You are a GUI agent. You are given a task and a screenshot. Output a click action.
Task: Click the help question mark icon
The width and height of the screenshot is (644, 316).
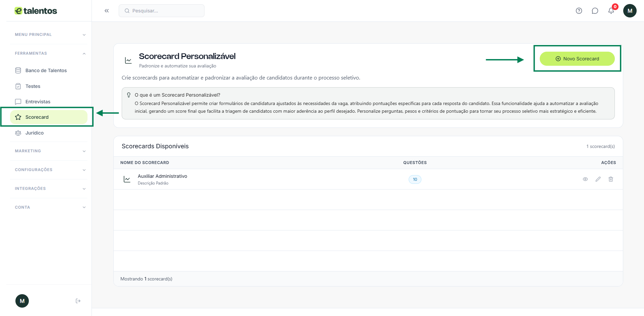coord(579,11)
